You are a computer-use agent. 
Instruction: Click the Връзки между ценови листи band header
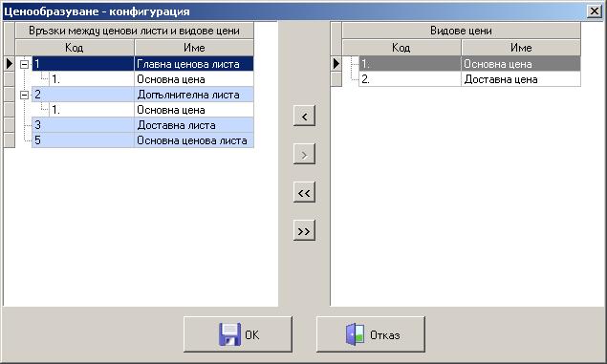[135, 31]
